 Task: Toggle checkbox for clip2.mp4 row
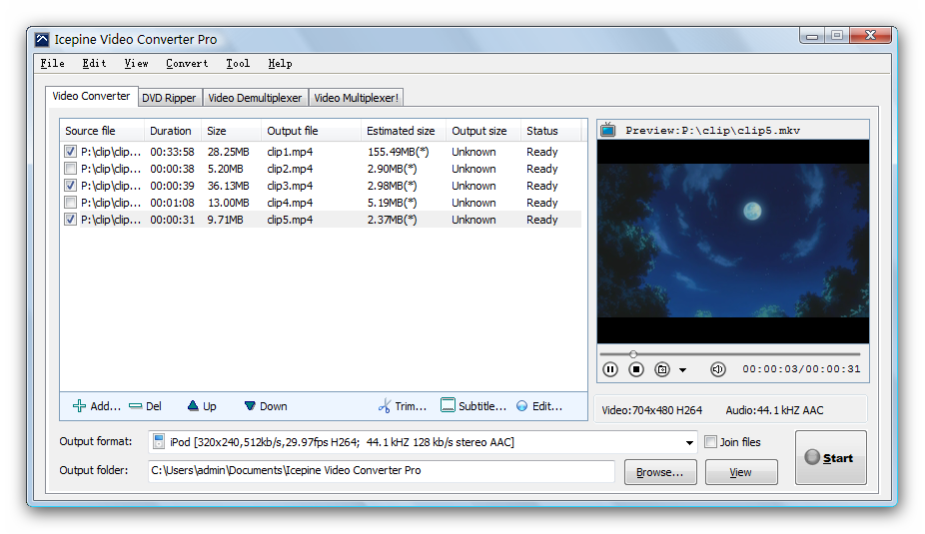70,169
